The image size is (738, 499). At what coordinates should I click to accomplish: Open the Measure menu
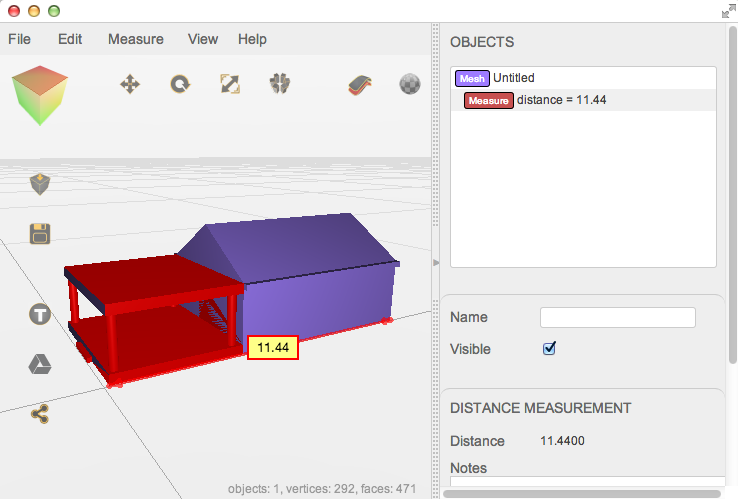tap(136, 39)
